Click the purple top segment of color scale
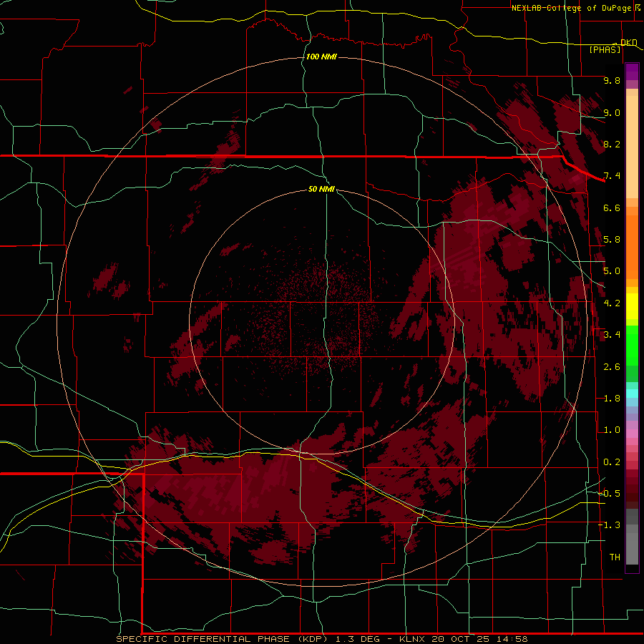Viewport: 644px width, 644px height. tap(632, 72)
